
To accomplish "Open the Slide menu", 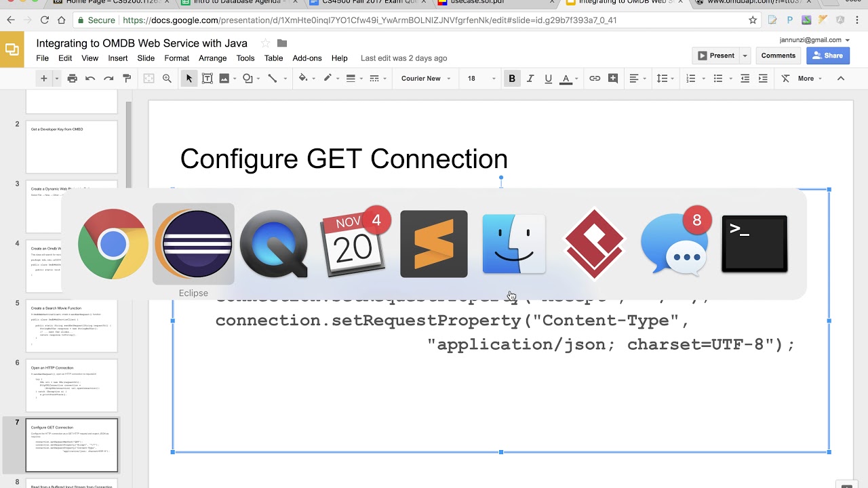I will pyautogui.click(x=146, y=58).
